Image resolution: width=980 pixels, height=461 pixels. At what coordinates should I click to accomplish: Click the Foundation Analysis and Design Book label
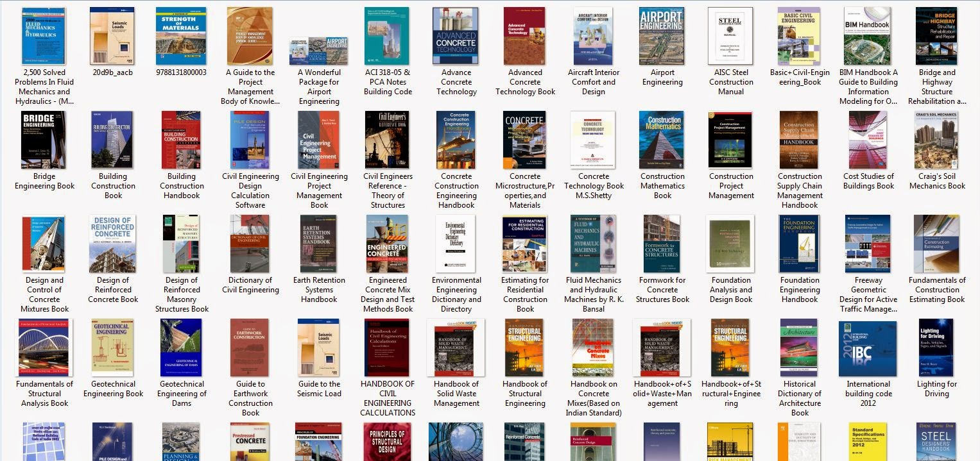click(x=731, y=290)
